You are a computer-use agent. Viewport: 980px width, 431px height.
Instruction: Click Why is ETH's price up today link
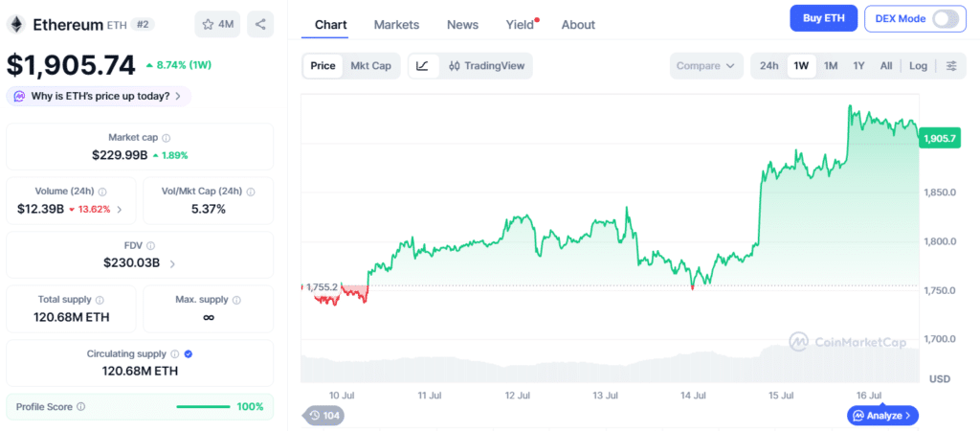point(100,97)
